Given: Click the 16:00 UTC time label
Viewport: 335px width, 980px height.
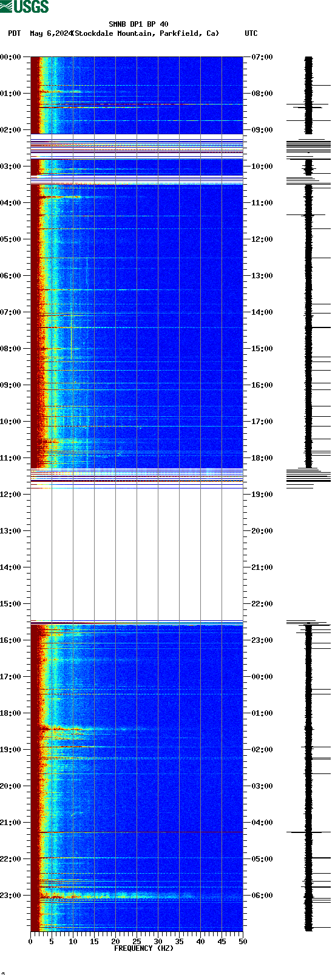Looking at the screenshot, I should pyautogui.click(x=262, y=385).
